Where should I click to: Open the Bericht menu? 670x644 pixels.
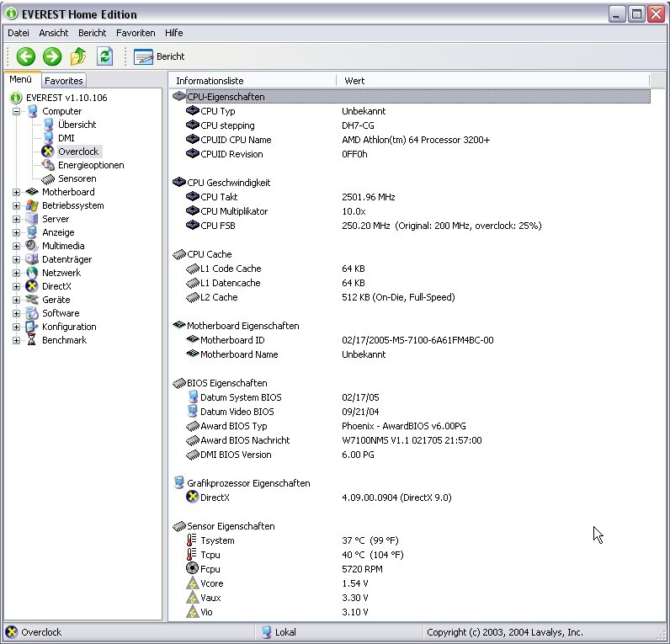tap(92, 33)
